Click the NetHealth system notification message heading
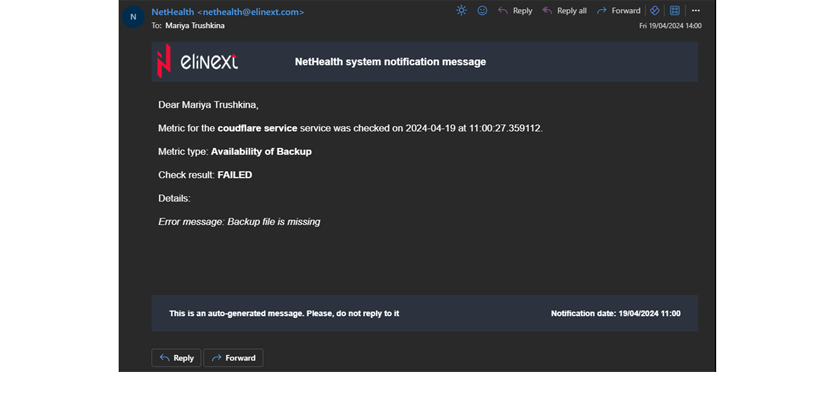The image size is (834, 394). point(390,62)
